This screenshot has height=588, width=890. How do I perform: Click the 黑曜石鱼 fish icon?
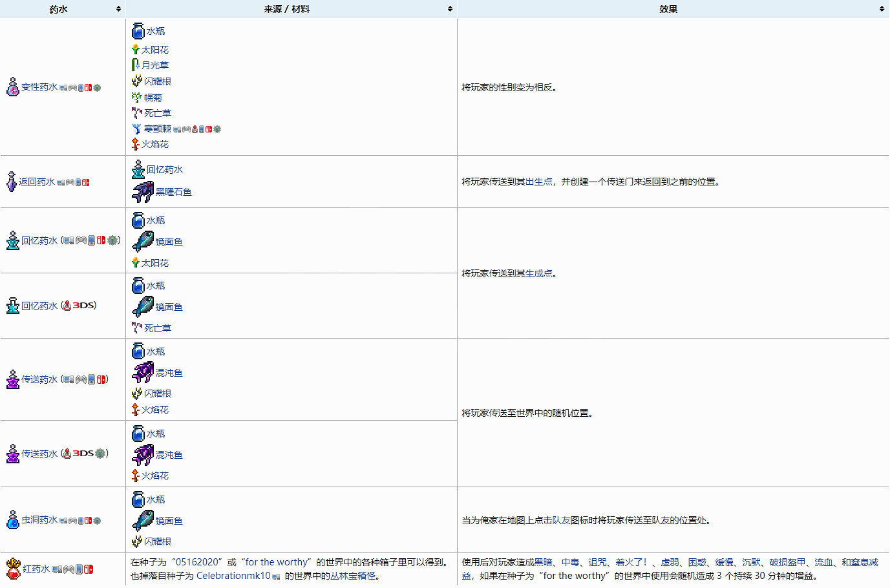[142, 192]
